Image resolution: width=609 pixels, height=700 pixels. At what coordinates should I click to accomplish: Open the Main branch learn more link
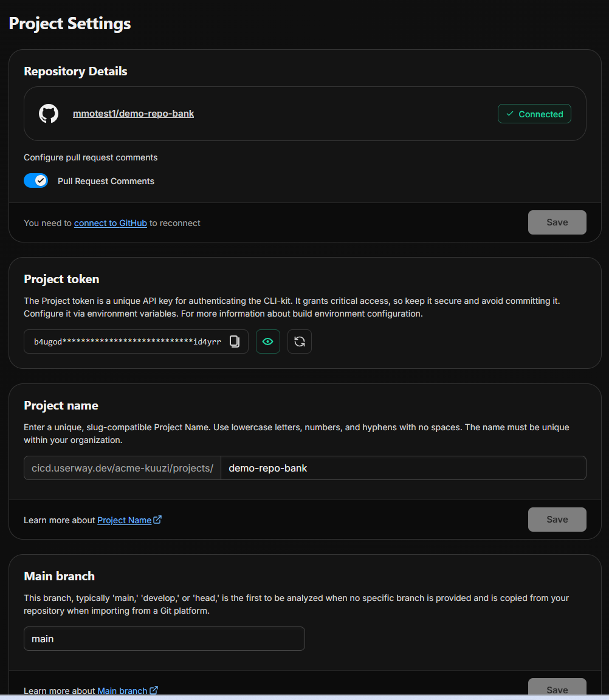(122, 691)
